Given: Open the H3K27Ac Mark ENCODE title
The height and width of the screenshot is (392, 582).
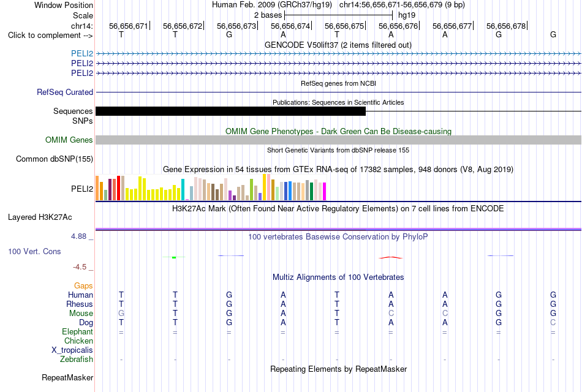Looking at the screenshot, I should pos(338,209).
